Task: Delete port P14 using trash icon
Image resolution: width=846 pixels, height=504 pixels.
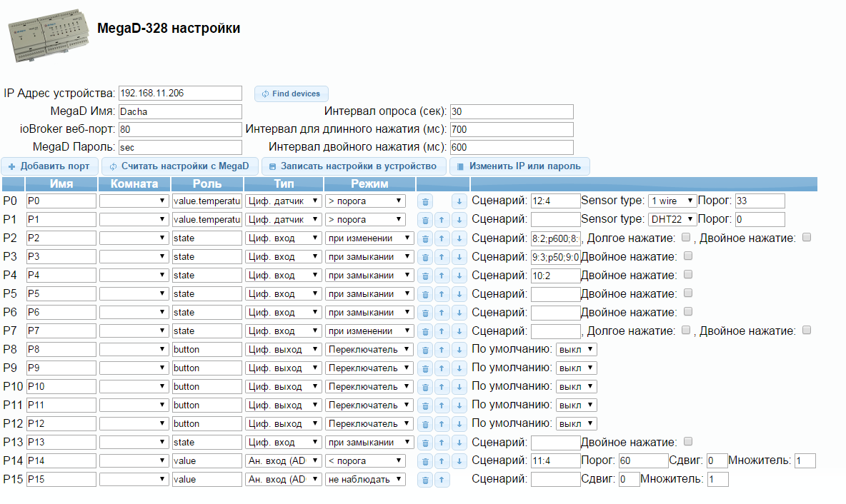Action: pyautogui.click(x=425, y=461)
